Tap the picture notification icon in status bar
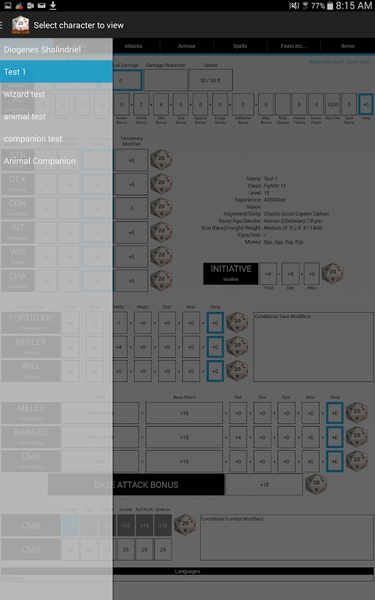The width and height of the screenshot is (375, 600). pos(8,5)
